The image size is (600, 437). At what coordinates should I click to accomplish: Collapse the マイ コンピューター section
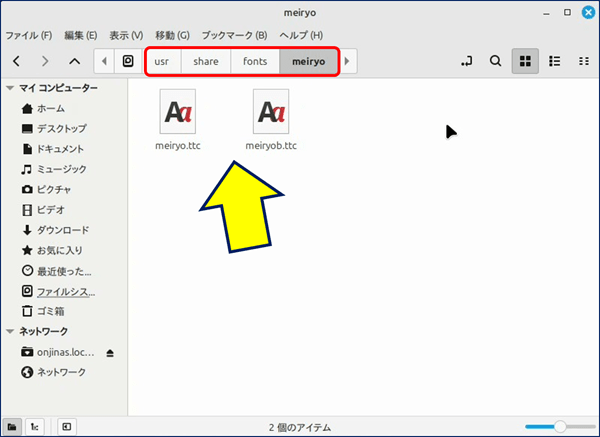pyautogui.click(x=10, y=88)
